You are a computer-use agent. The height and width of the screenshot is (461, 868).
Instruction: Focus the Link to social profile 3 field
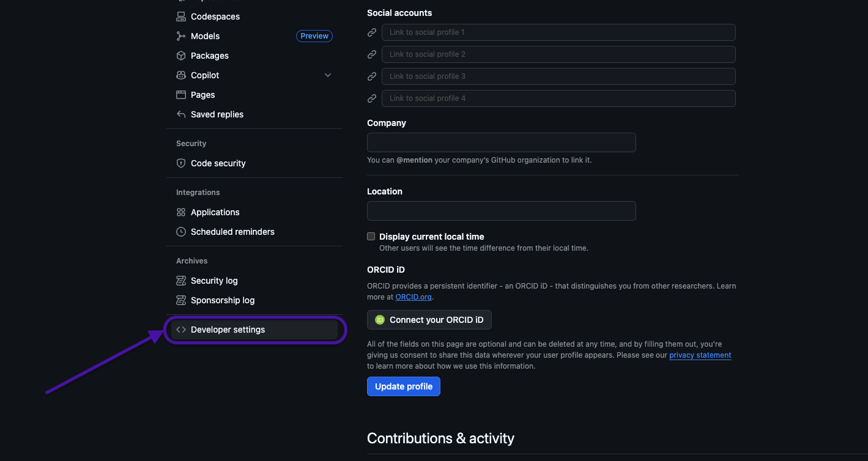pos(558,76)
